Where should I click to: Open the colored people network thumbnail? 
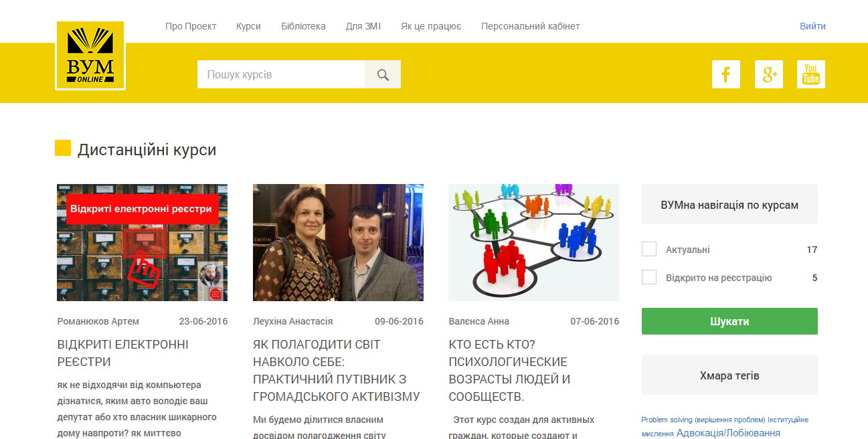click(x=533, y=242)
